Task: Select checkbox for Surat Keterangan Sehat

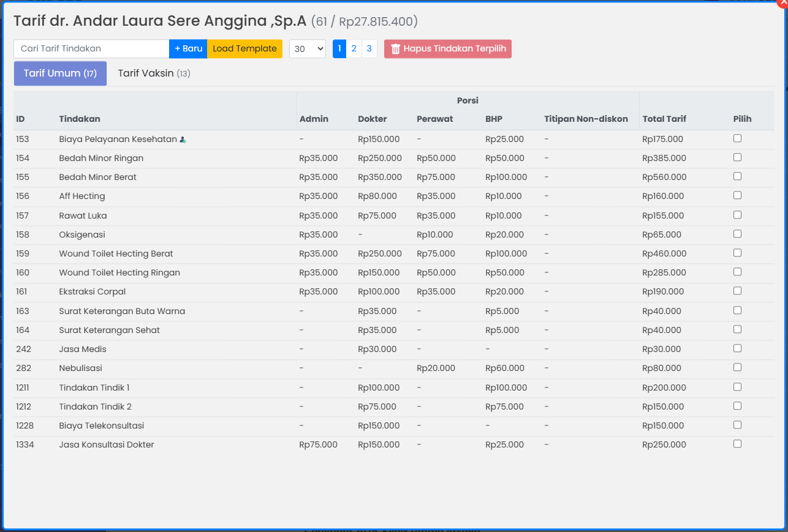Action: [x=737, y=329]
